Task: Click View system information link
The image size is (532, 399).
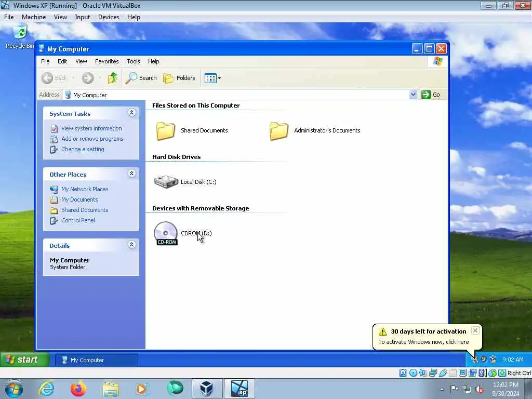Action: [x=91, y=128]
